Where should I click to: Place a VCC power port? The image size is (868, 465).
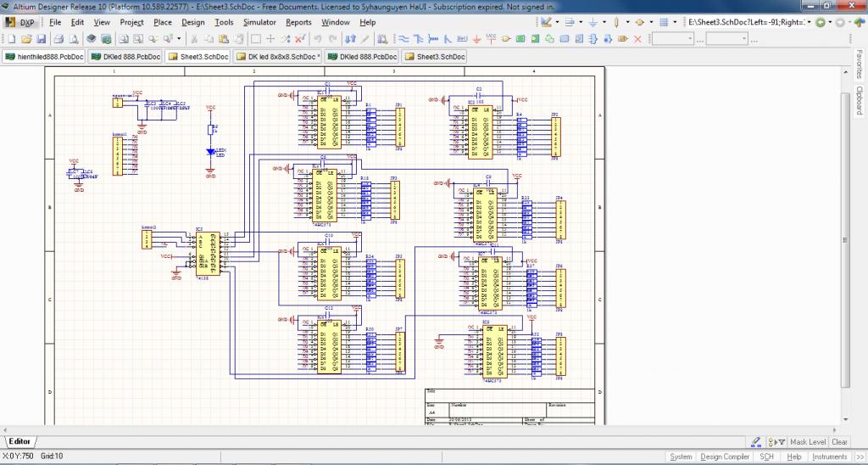[492, 39]
